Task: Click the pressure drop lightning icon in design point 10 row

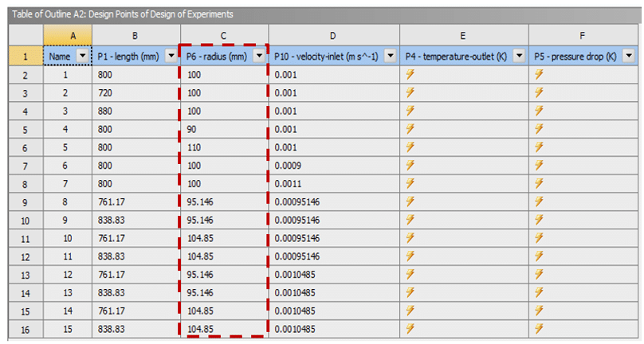Action: (x=539, y=237)
